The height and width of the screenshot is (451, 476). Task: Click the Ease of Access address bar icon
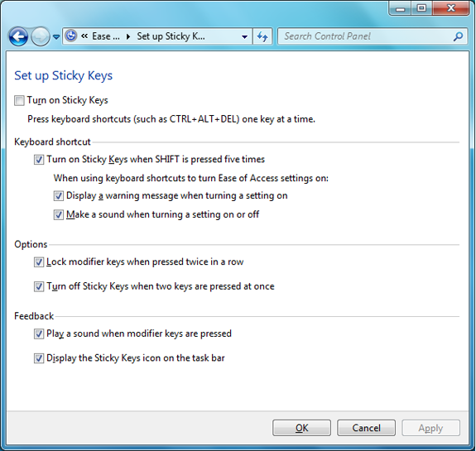[x=71, y=36]
